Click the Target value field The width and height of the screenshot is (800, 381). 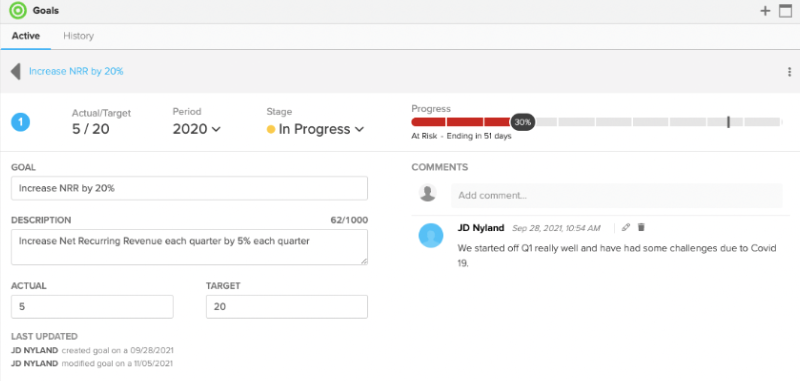287,307
